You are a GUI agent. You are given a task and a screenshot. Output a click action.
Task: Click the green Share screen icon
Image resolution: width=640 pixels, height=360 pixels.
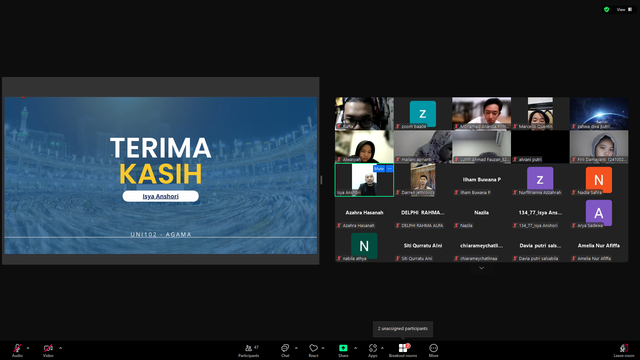343,348
